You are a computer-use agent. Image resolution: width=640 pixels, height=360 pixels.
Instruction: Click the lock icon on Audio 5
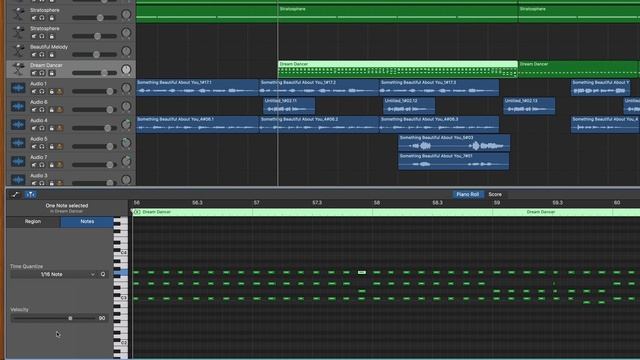[x=52, y=147]
